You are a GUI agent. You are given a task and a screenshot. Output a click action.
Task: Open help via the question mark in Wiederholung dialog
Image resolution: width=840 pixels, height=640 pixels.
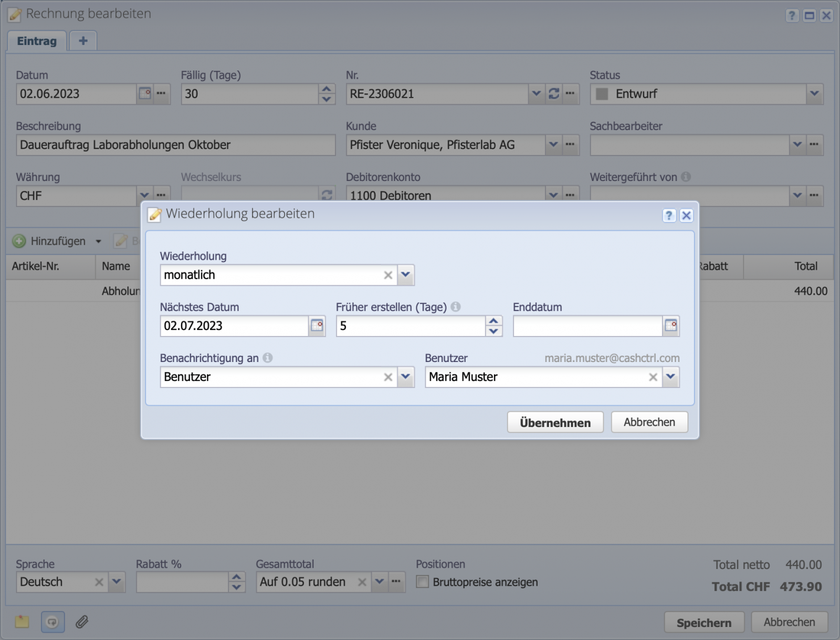[x=669, y=215]
